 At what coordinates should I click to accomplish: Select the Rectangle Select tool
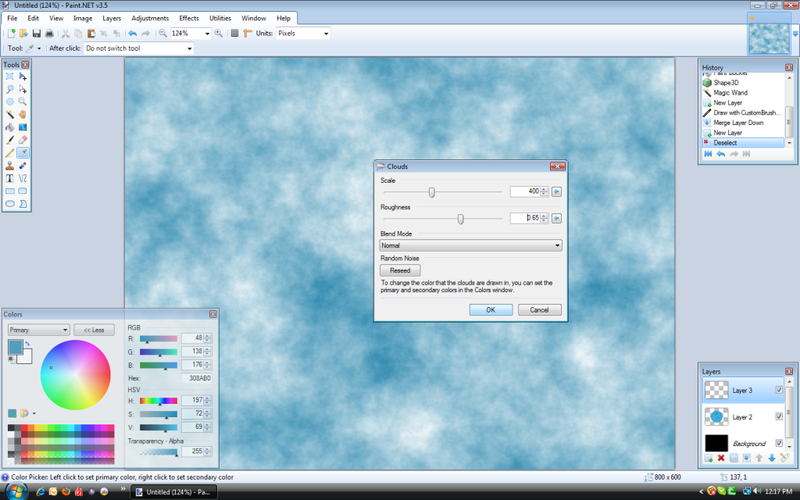coord(10,76)
